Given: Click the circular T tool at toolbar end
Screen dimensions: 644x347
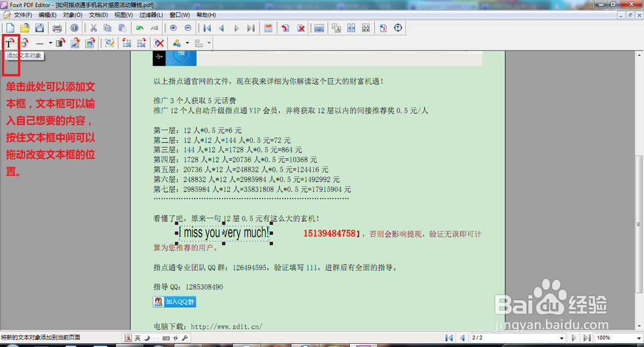Looking at the screenshot, I should pyautogui.click(x=398, y=28).
